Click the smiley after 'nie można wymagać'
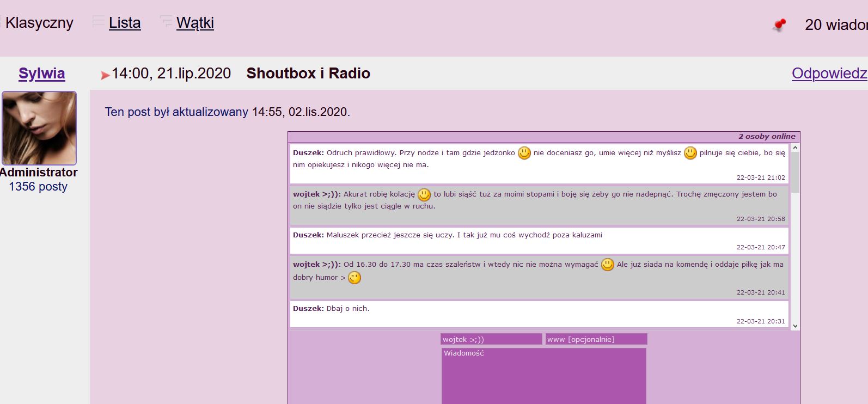 click(x=607, y=265)
